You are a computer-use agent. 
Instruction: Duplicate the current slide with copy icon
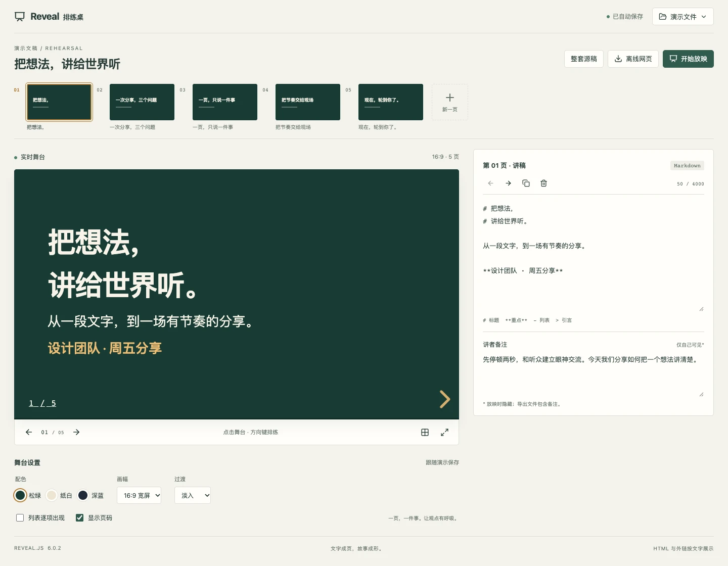tap(526, 183)
